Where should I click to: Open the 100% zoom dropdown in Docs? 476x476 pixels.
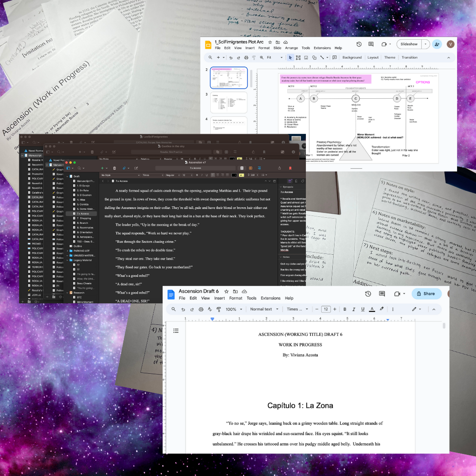click(234, 309)
